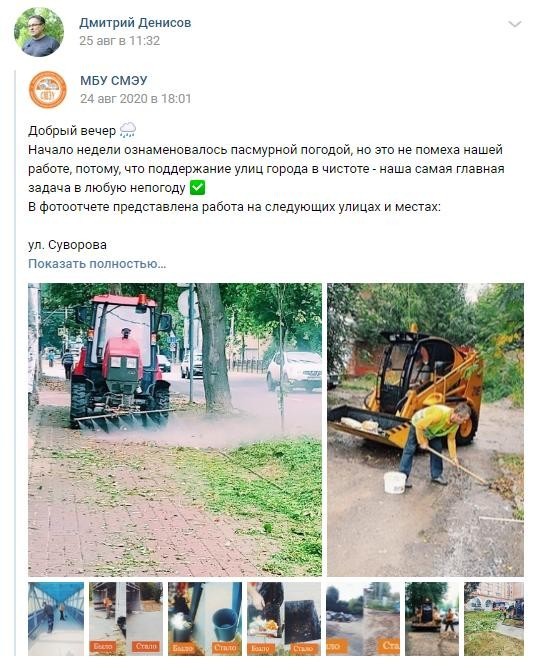Open Дмитрий Денисов author name link

tap(135, 23)
